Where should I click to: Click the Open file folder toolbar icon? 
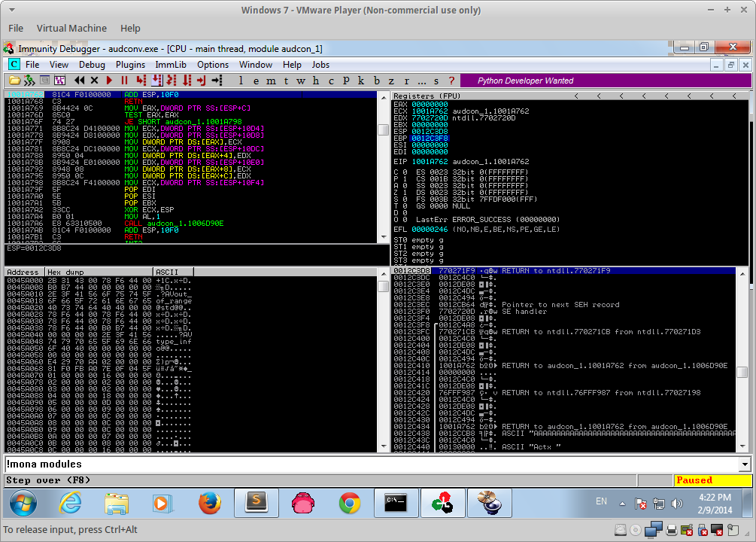14,81
